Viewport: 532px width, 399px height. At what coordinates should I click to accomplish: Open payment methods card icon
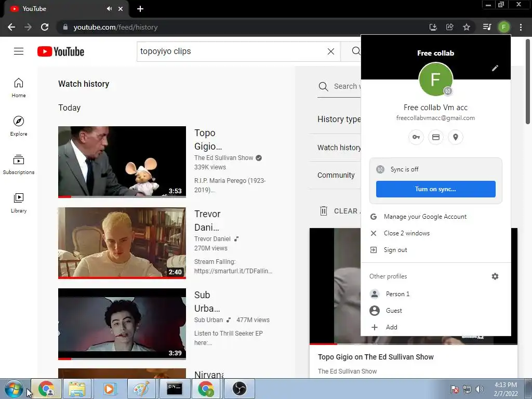click(436, 137)
